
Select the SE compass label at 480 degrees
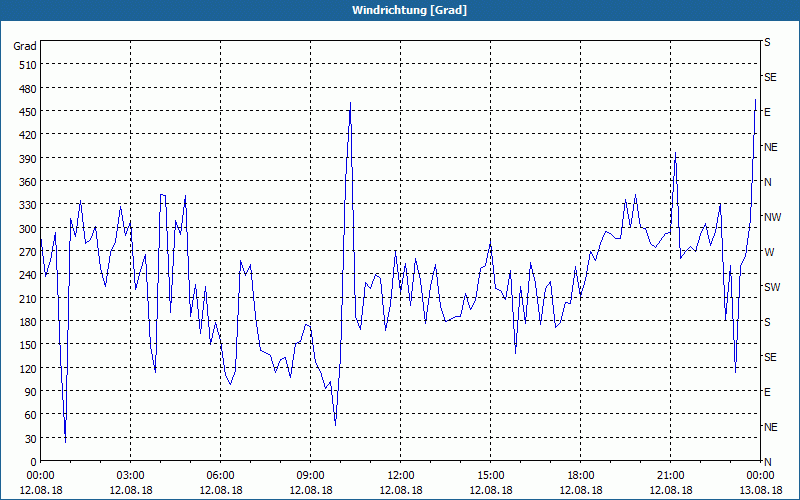770,78
